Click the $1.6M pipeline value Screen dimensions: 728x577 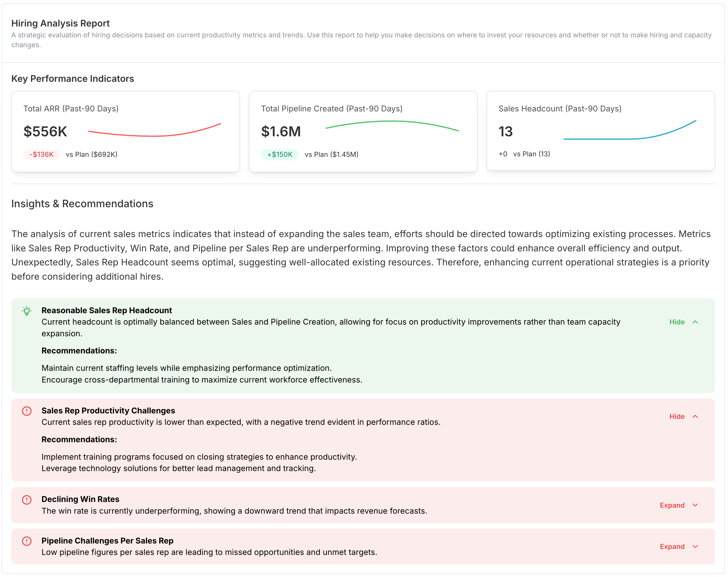click(281, 131)
